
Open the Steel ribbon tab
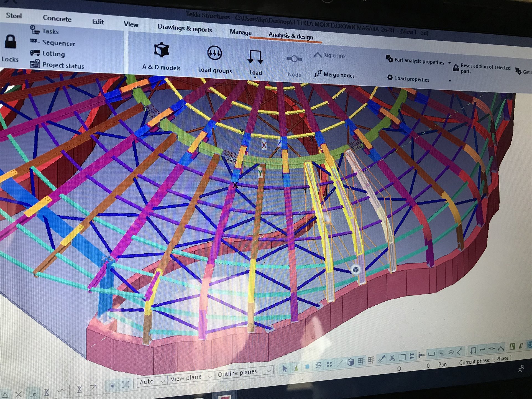(x=14, y=16)
